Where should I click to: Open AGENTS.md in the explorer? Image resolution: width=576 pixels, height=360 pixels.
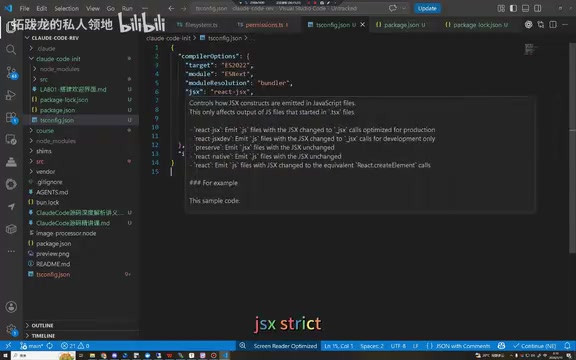(52, 192)
